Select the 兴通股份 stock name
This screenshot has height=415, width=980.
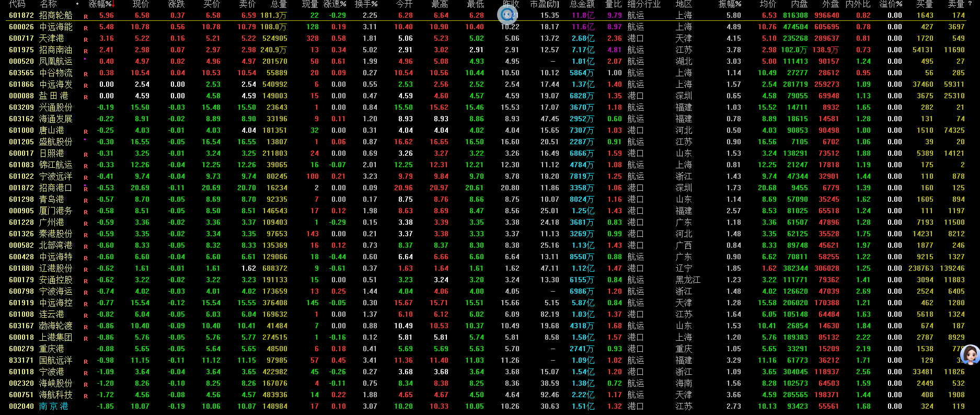coord(56,108)
